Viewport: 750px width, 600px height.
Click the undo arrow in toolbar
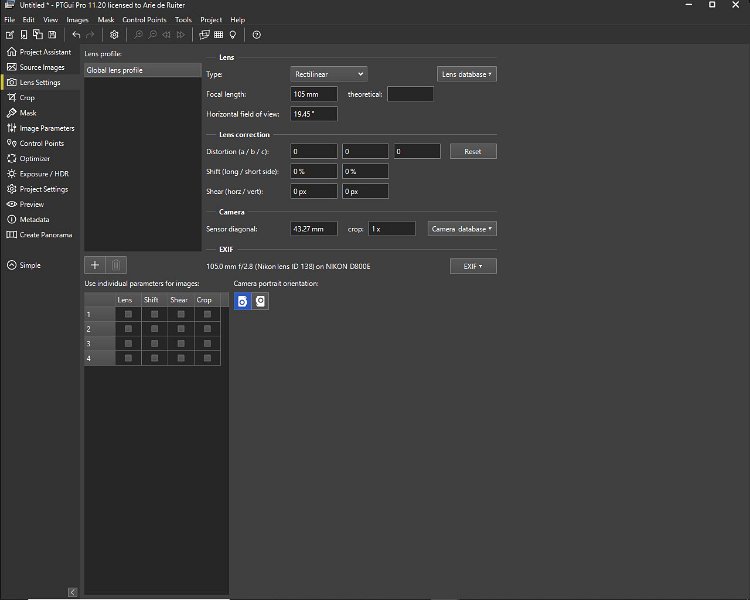point(76,35)
